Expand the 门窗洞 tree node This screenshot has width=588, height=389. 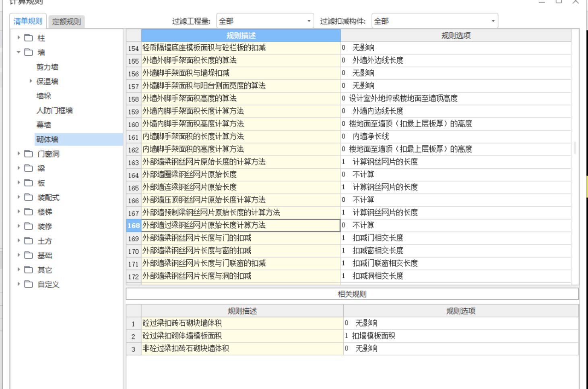point(19,153)
